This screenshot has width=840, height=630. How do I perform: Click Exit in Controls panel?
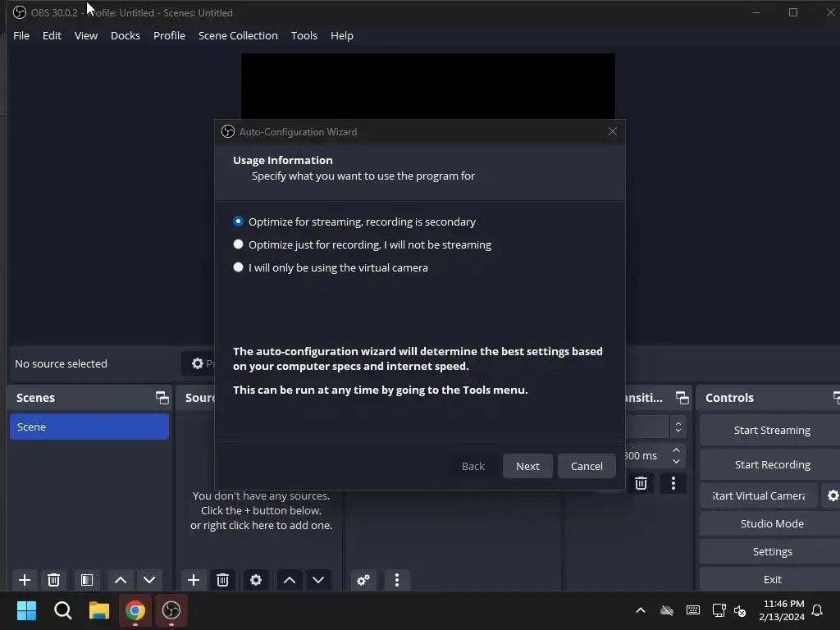pos(771,579)
